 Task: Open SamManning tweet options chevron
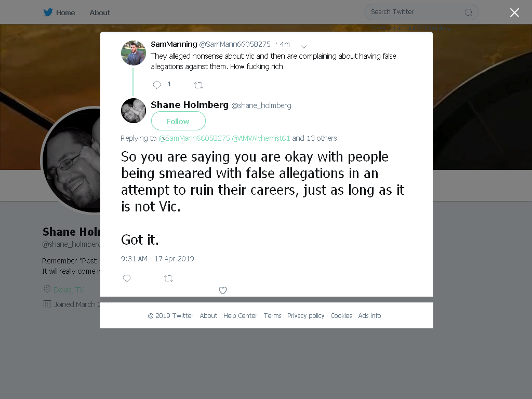[304, 46]
